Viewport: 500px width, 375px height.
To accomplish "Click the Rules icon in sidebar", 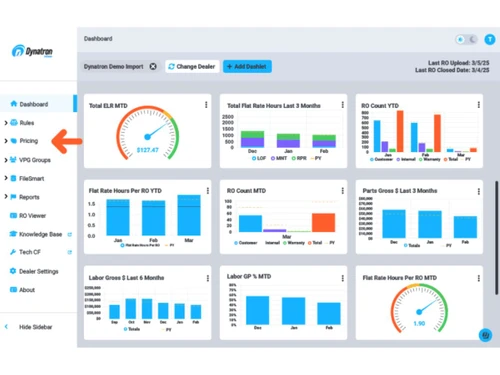I will (x=14, y=122).
